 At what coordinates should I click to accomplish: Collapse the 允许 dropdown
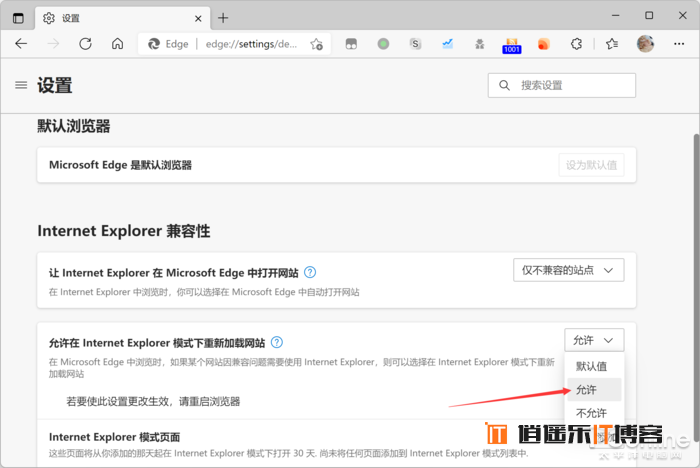coord(594,340)
